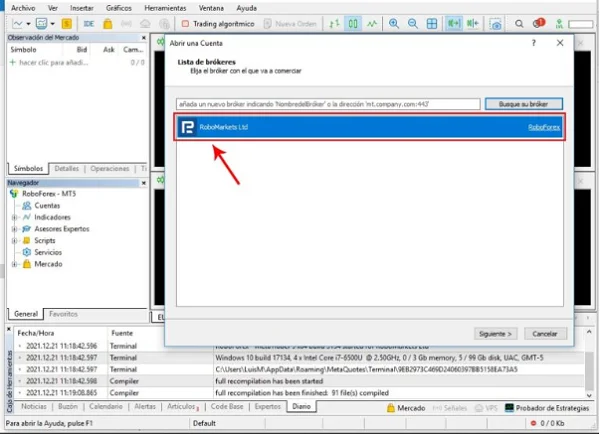Expand the Mercado tree node
Screen dimensions: 600x434
(14, 264)
